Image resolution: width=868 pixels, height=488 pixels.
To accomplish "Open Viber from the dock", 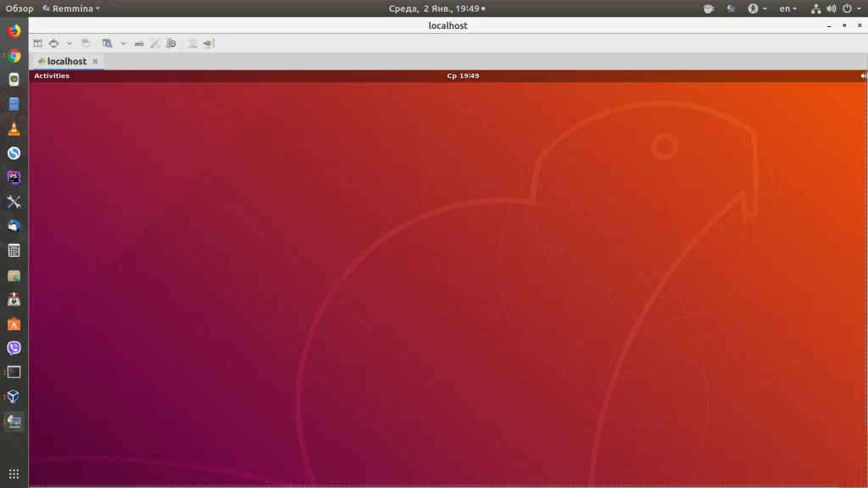I will [x=14, y=348].
